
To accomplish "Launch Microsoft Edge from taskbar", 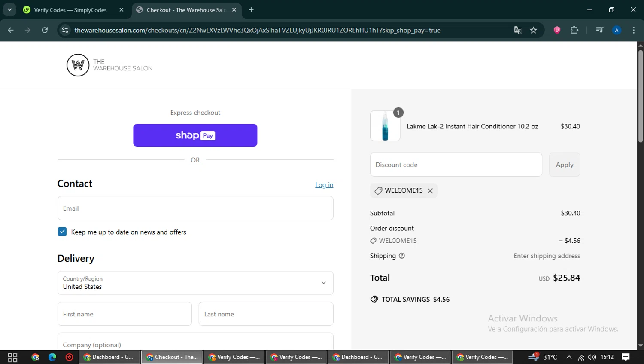I will [52, 357].
